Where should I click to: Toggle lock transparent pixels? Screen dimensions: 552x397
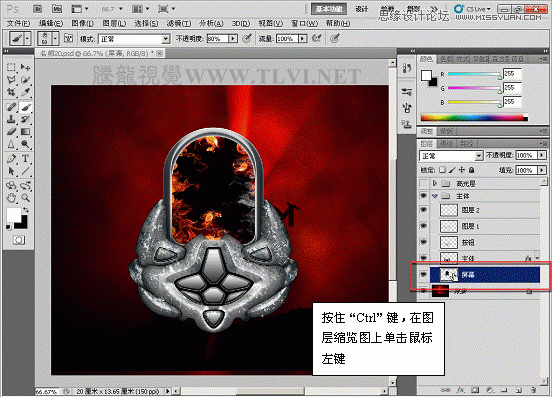click(x=443, y=170)
